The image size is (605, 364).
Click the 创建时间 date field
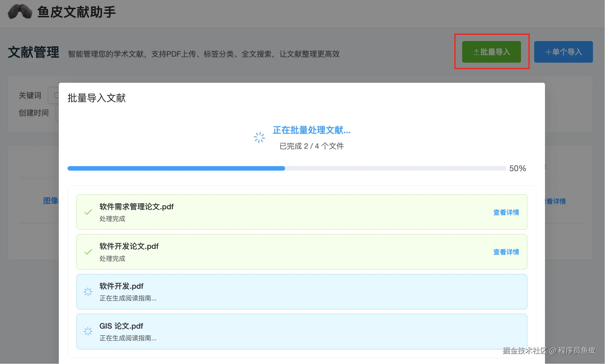pyautogui.click(x=57, y=113)
